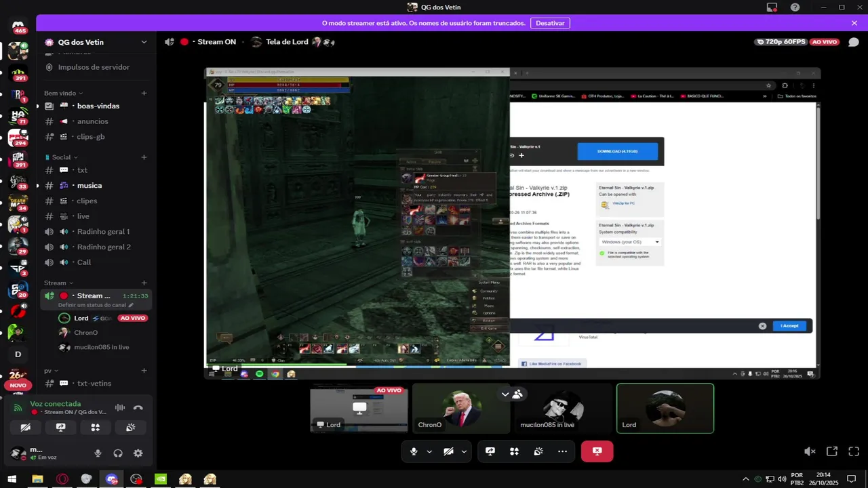Dismiss the streamer mode banner
Viewport: 868px width, 488px height.
coord(854,23)
